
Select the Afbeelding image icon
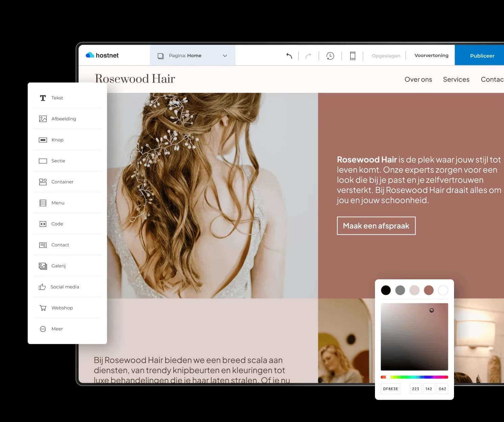pyautogui.click(x=43, y=119)
